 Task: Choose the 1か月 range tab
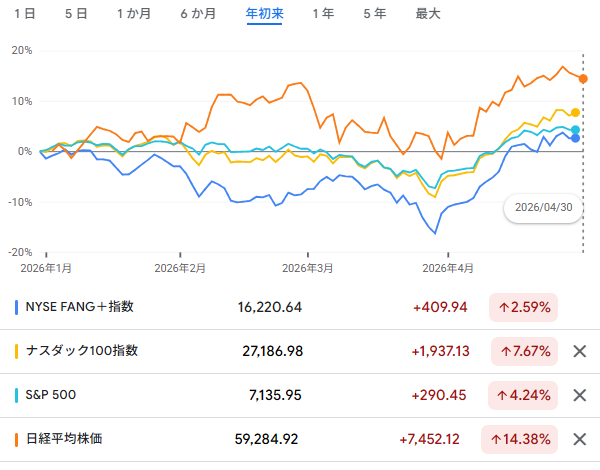click(134, 14)
